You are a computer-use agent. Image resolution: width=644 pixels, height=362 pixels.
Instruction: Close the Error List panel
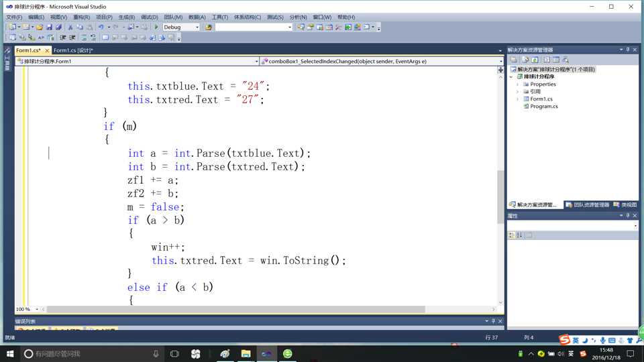[500, 321]
